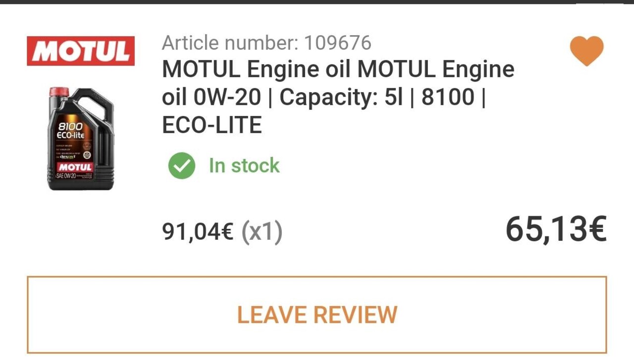
Task: Click the "Article number:" label text
Action: point(230,43)
